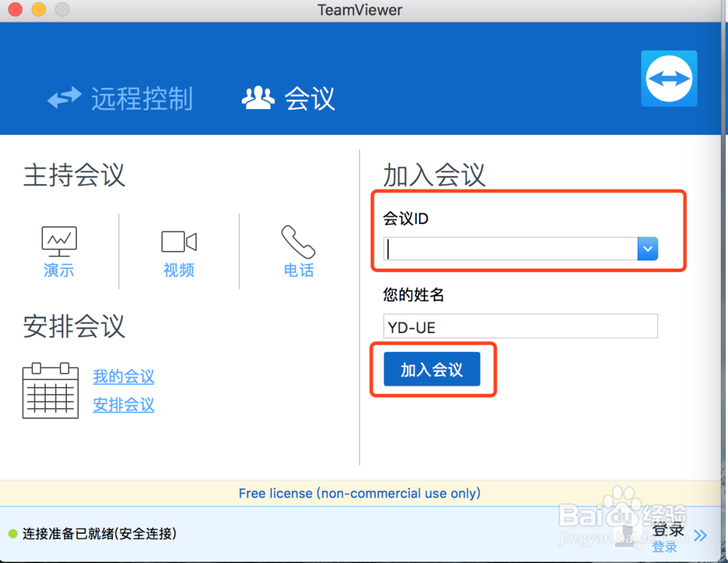Select the 演示 presentation icon
This screenshot has width=728, height=563.
tap(58, 241)
